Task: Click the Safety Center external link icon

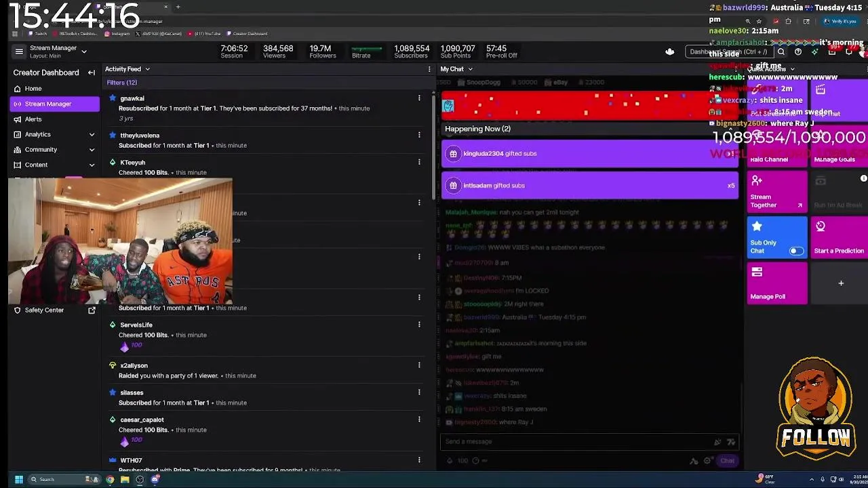Action: pos(92,310)
